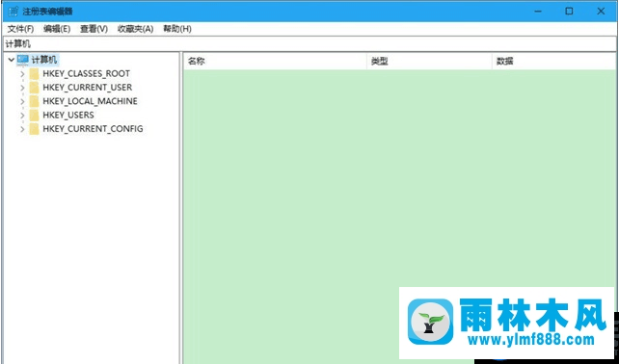This screenshot has width=619, height=364.
Task: Expand HKEY_CURRENT_USER with its arrow
Action: coord(22,88)
